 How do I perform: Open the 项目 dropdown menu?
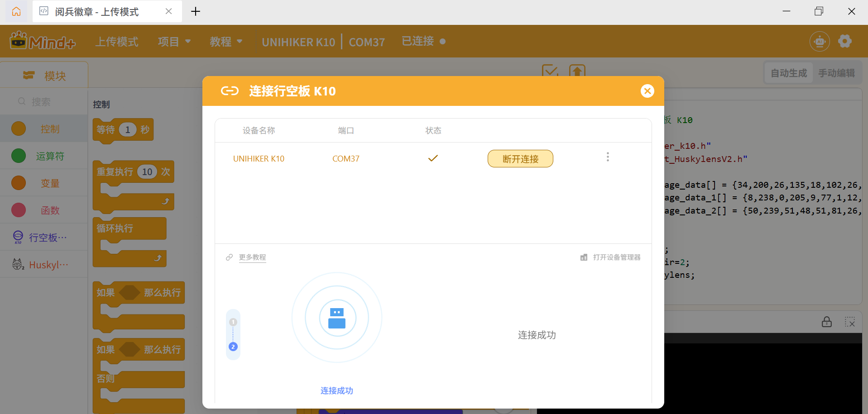pos(174,42)
